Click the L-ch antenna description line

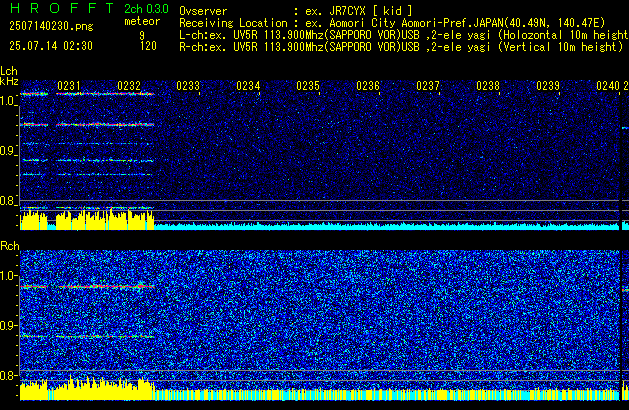point(404,35)
